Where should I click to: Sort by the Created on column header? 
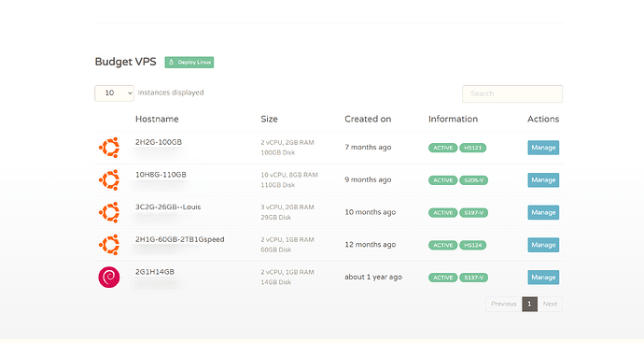coord(368,119)
